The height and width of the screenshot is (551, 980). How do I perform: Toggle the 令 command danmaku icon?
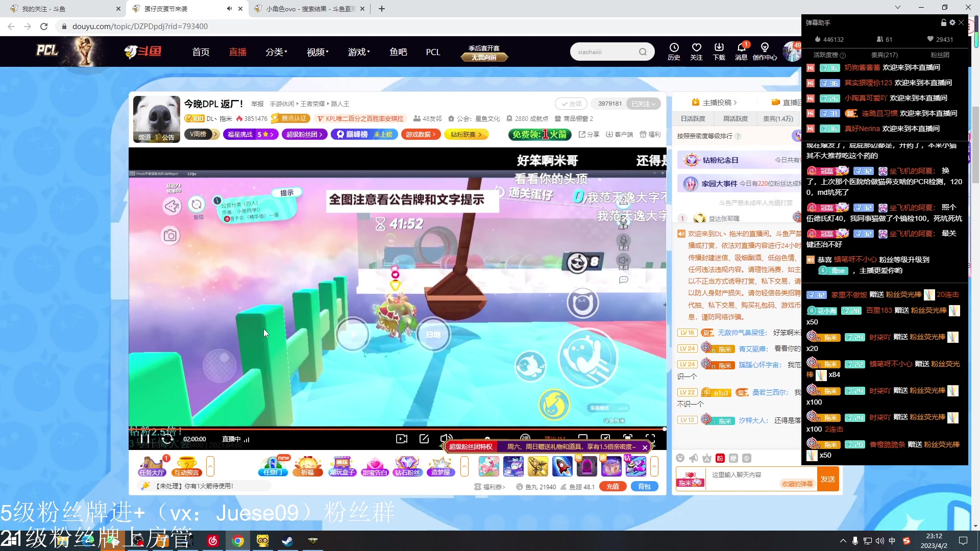click(747, 458)
